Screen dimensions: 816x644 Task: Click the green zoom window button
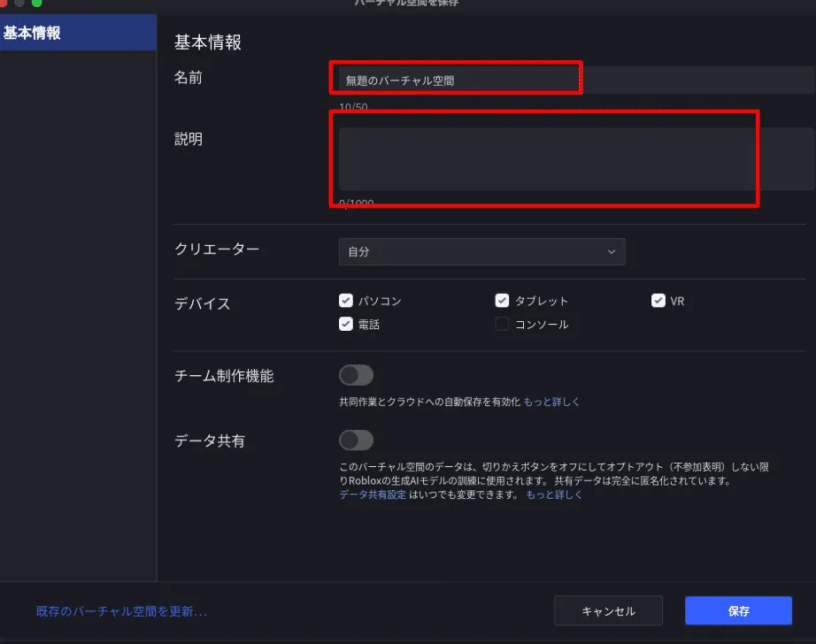pyautogui.click(x=37, y=3)
